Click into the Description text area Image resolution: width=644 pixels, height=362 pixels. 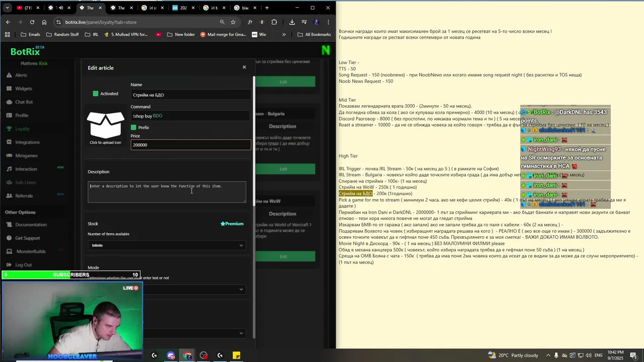167,192
